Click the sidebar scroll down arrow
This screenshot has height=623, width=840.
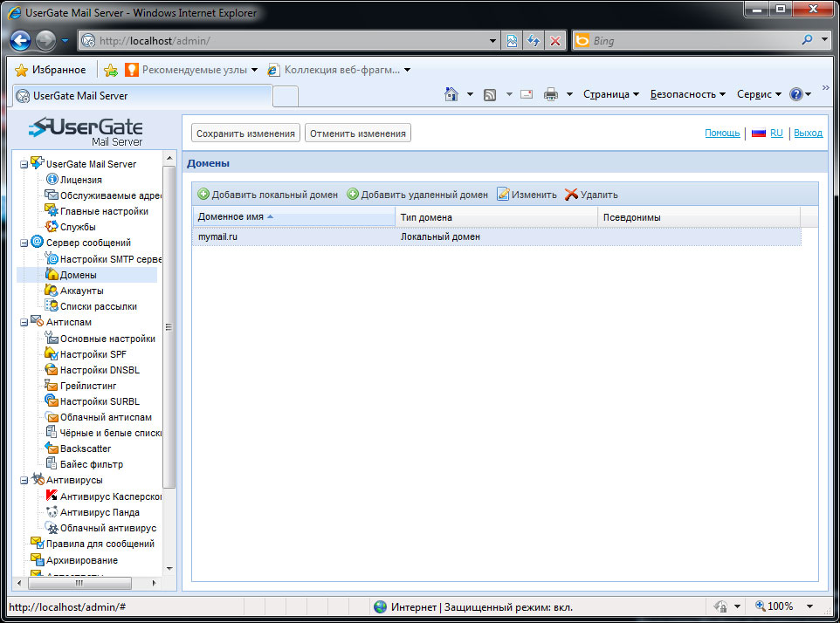169,568
